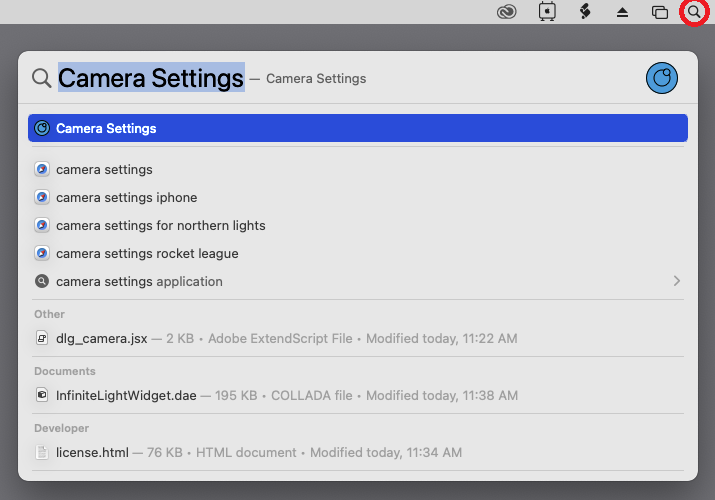Open the overlapping windows menu bar icon
The image size is (715, 500).
(x=659, y=12)
